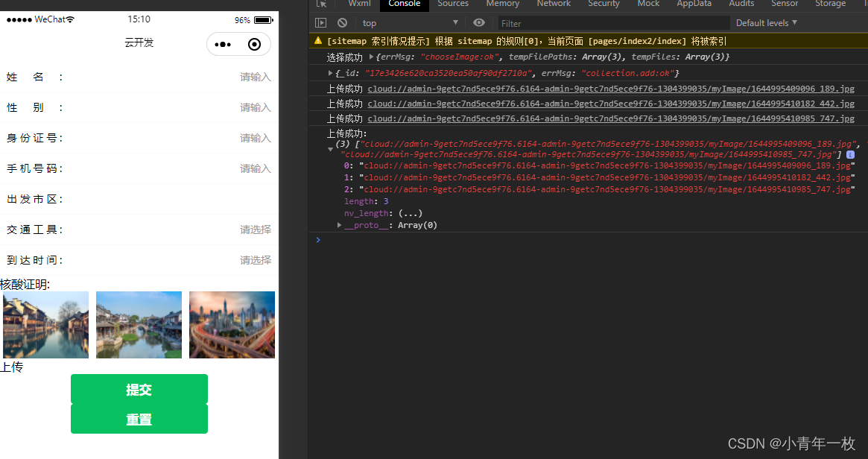Expand the __proto__ Array(0) entry
Viewport: 868px width, 459px height.
340,225
